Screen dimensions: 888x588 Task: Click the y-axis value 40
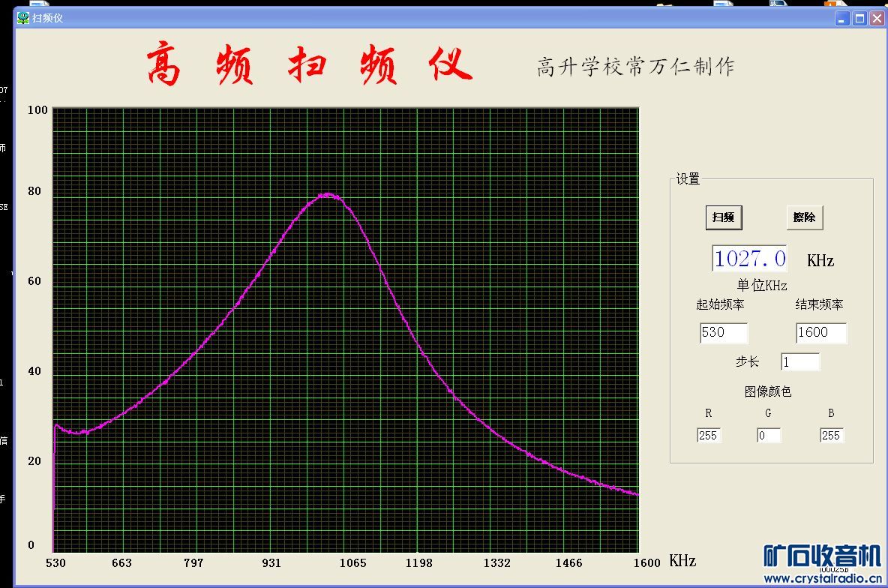coord(34,371)
